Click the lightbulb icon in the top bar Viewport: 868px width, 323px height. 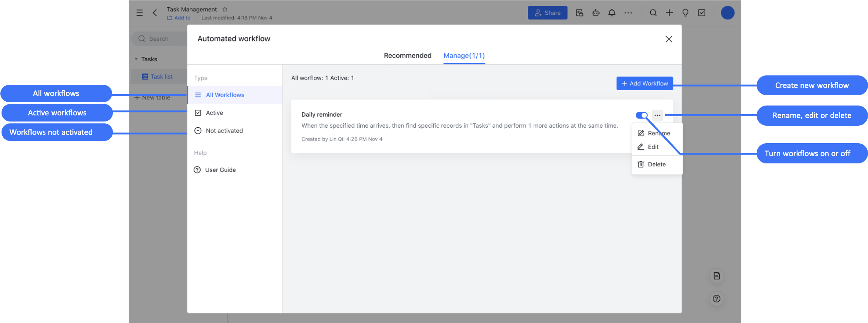(x=685, y=13)
